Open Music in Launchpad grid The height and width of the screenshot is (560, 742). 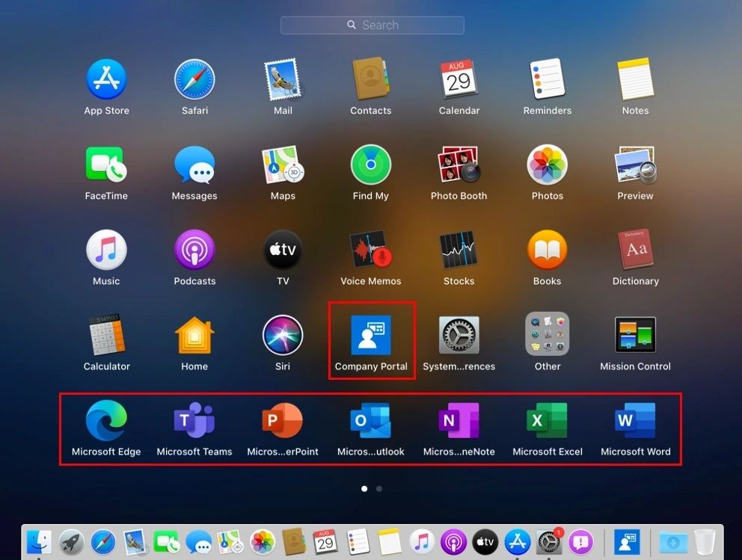pyautogui.click(x=106, y=250)
